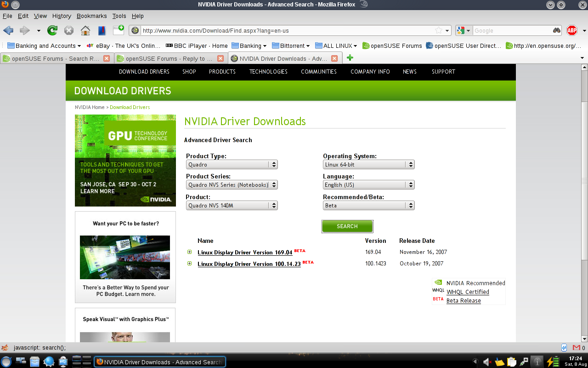The height and width of the screenshot is (368, 588).
Task: Click the fox icon at the status bar left
Action: (x=5, y=348)
